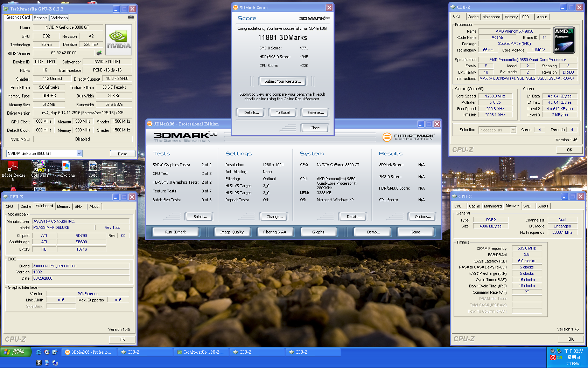Click the Demo button in 3DMark06
This screenshot has height=368, width=588.
pos(373,232)
